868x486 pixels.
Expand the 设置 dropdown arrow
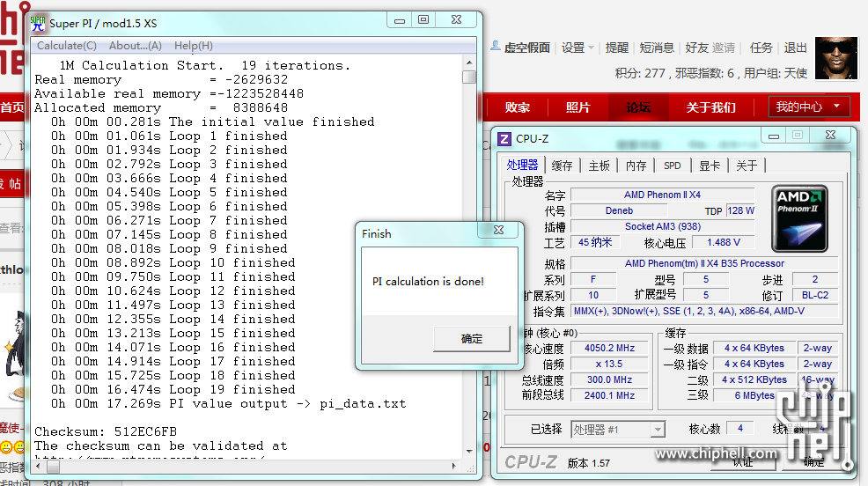(x=592, y=48)
